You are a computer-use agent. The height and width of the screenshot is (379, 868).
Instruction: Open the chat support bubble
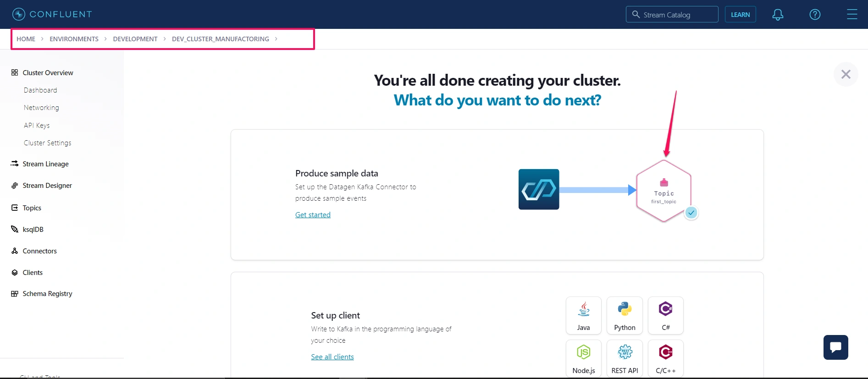835,347
